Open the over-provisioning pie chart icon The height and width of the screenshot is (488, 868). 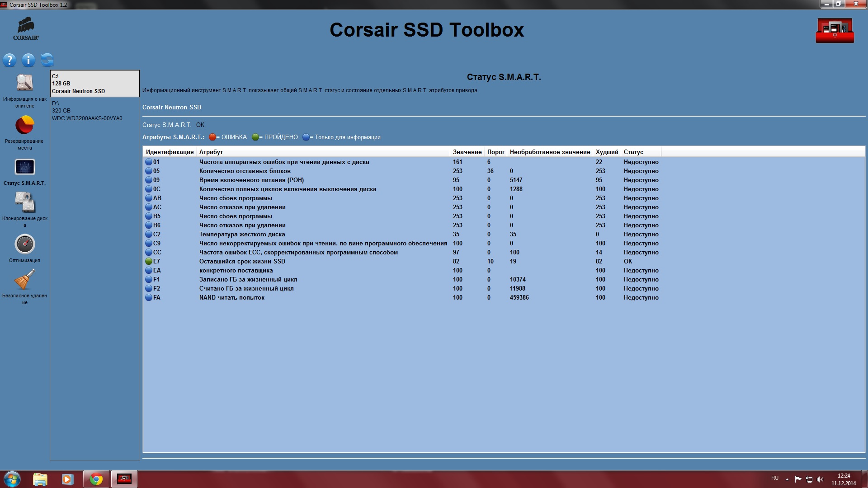click(x=24, y=125)
